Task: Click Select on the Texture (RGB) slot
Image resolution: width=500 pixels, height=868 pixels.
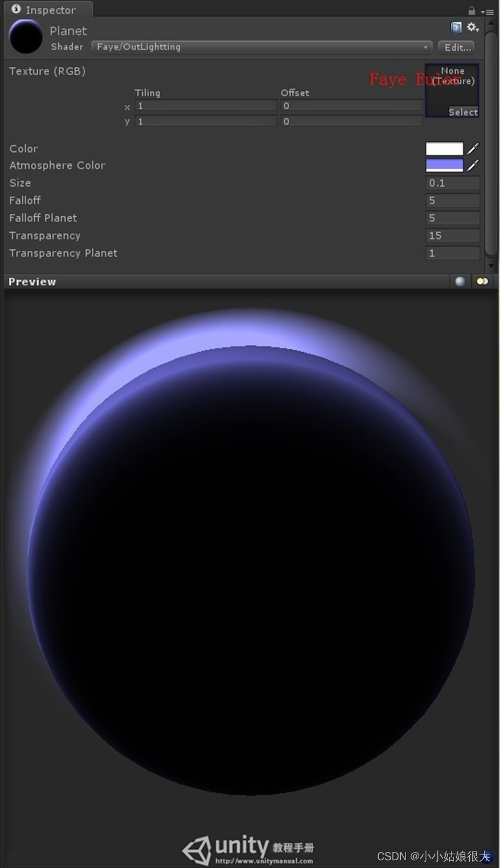Action: pyautogui.click(x=463, y=112)
